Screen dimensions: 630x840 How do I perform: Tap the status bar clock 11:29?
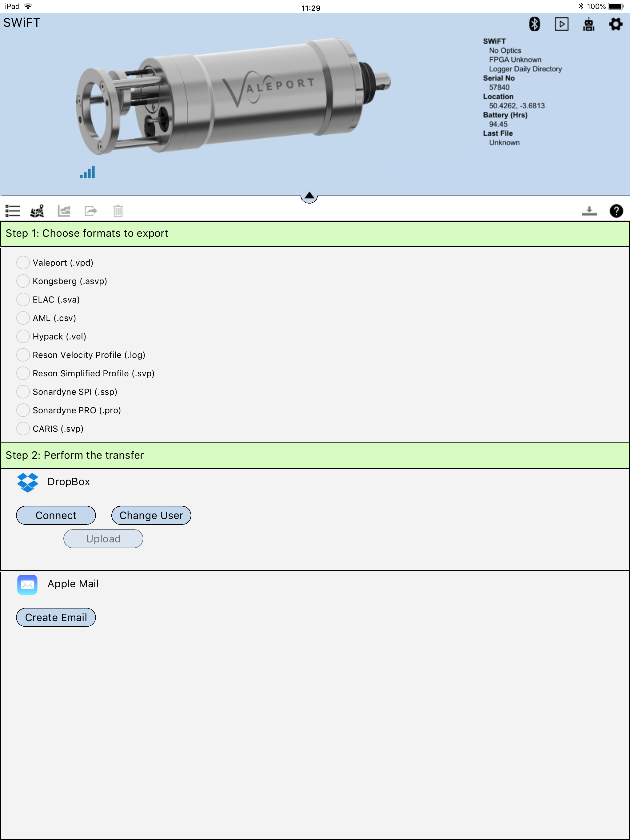point(311,8)
